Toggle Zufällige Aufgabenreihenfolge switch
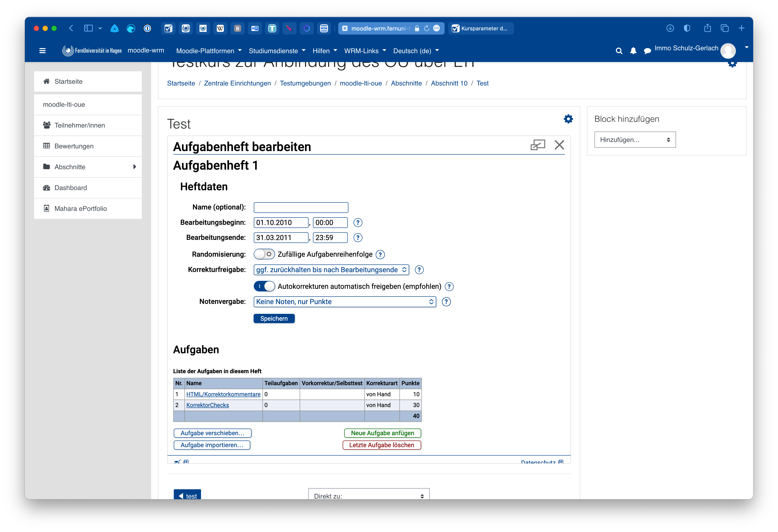The image size is (778, 532). point(264,254)
